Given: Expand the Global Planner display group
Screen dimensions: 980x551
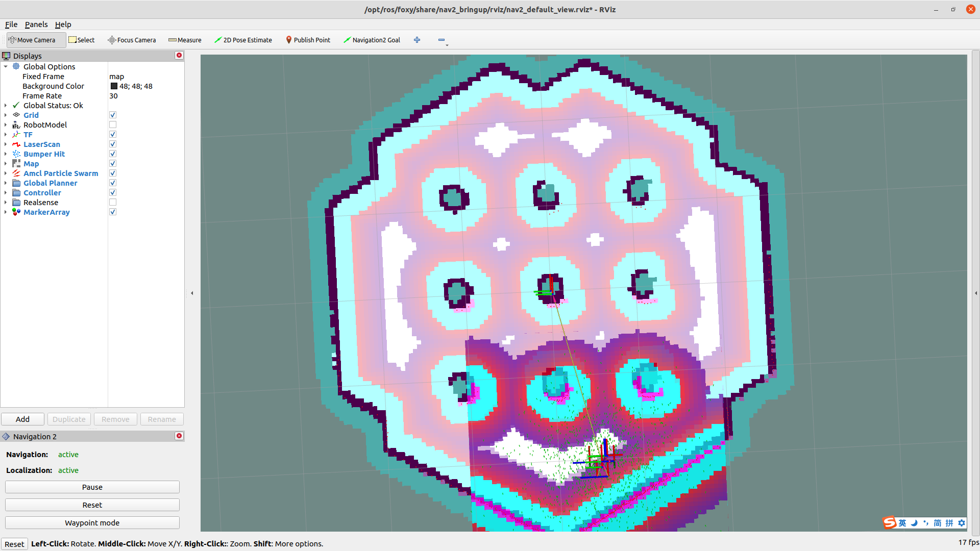Looking at the screenshot, I should [x=7, y=183].
